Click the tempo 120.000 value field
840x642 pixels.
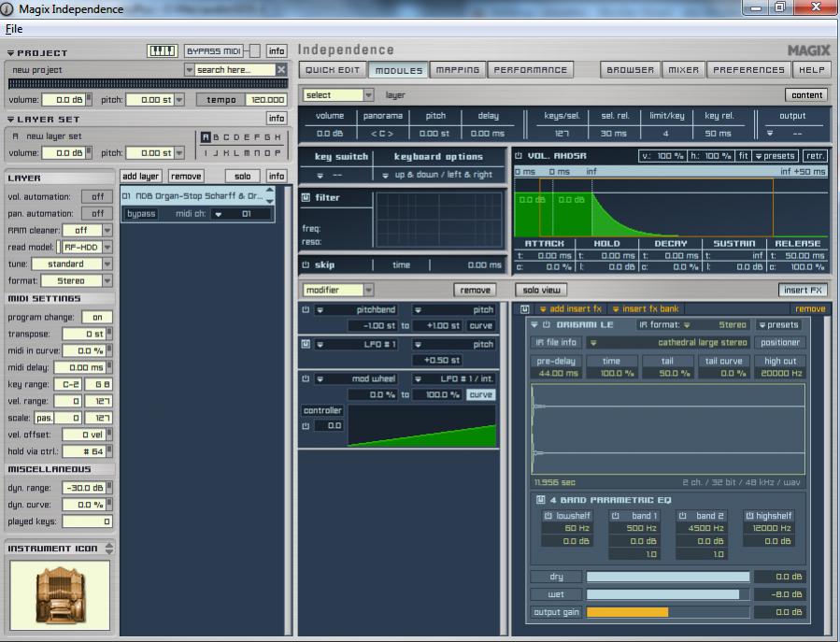[267, 100]
